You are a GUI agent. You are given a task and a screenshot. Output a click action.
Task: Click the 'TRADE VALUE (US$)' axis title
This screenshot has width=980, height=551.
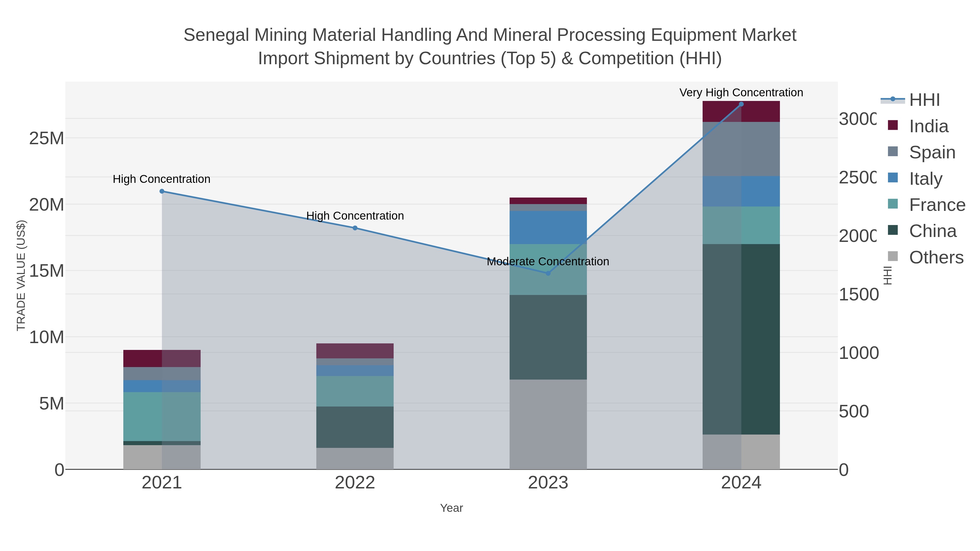tap(21, 275)
